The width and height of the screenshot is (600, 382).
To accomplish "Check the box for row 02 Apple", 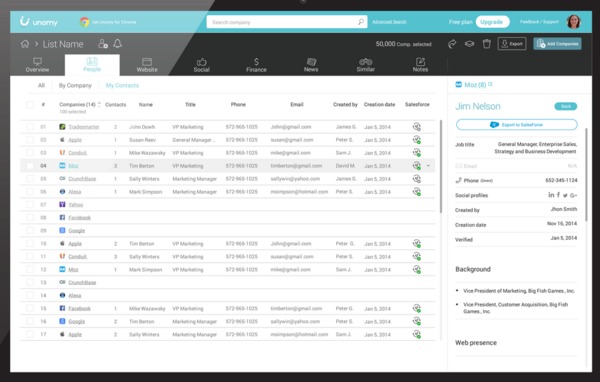I will pos(30,140).
